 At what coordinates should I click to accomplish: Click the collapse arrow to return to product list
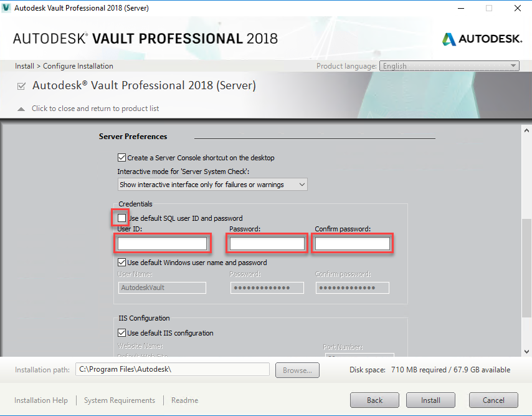point(21,108)
